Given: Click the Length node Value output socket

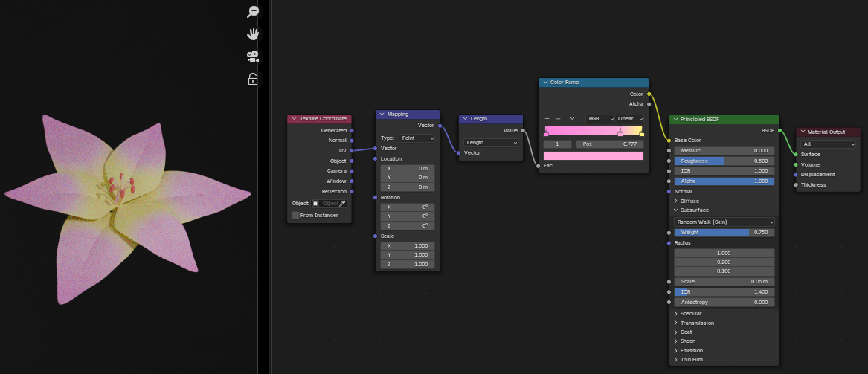Looking at the screenshot, I should point(523,131).
